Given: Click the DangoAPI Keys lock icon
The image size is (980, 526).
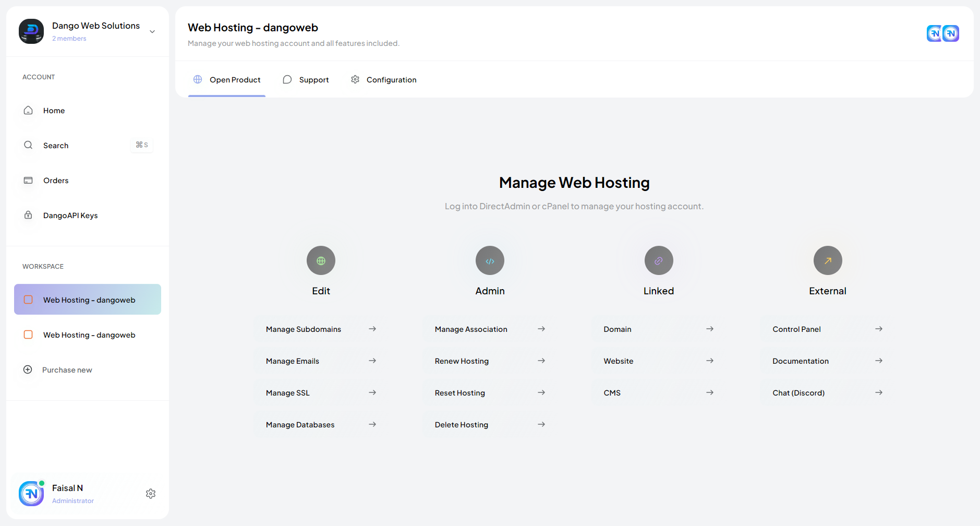Looking at the screenshot, I should point(28,215).
